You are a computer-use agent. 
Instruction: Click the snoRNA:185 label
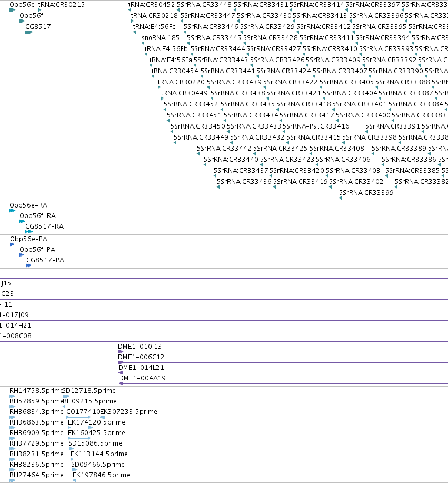161,38
